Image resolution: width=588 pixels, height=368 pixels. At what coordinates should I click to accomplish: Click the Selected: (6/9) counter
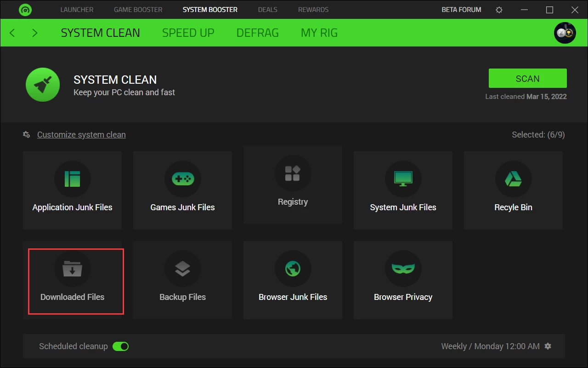(x=538, y=135)
